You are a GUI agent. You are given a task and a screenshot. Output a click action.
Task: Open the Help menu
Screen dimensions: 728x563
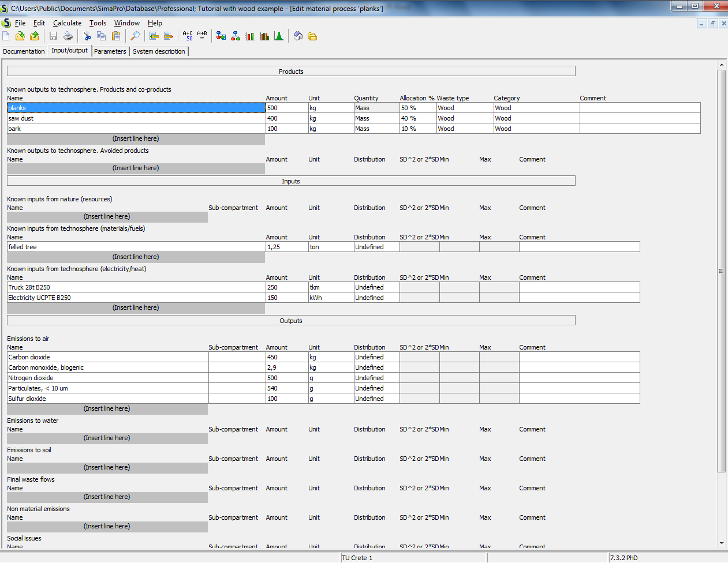point(155,23)
